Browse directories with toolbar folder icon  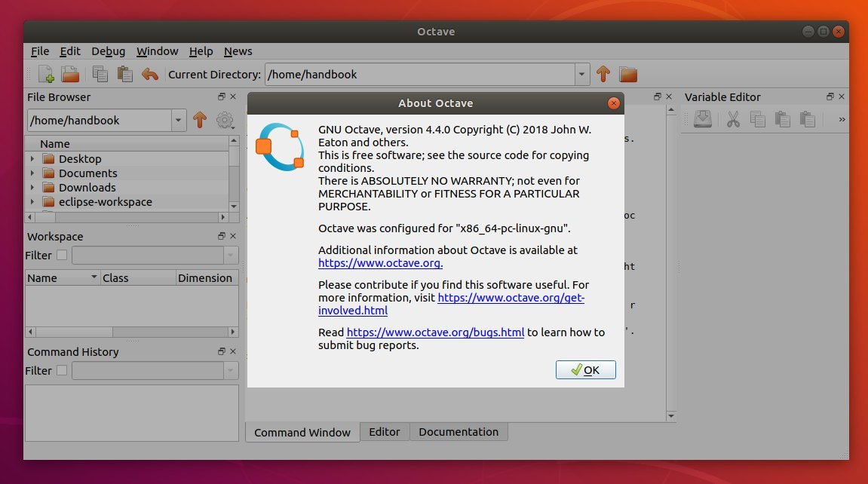628,74
